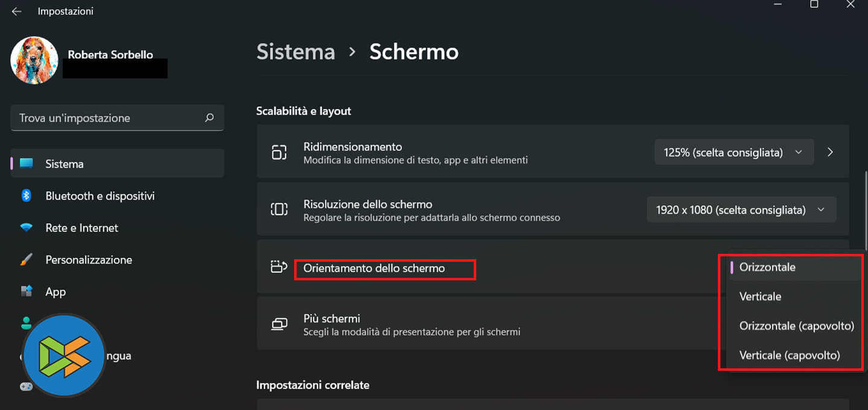The width and height of the screenshot is (868, 410).
Task: Choose Verticale orientation option
Action: (x=760, y=297)
